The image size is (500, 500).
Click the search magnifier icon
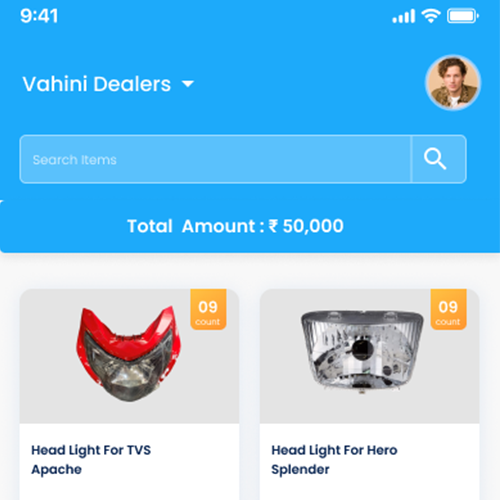[435, 159]
